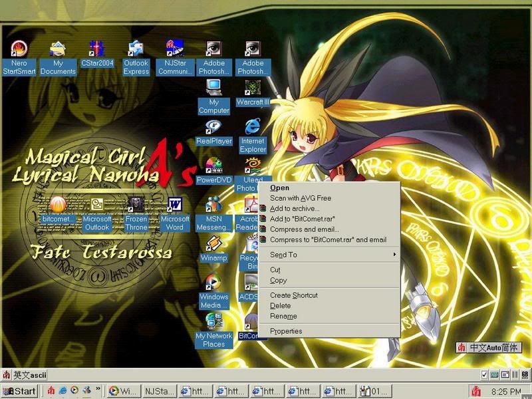Select Properties in the context menu
The width and height of the screenshot is (532, 399).
286,331
